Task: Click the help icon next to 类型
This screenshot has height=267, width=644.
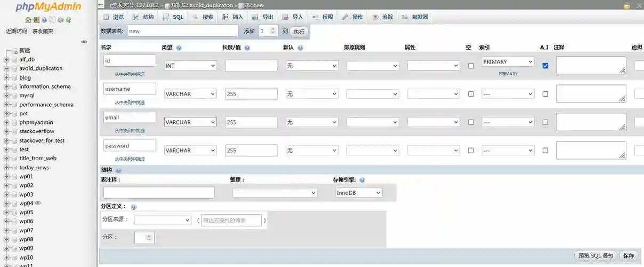Action: (x=179, y=48)
